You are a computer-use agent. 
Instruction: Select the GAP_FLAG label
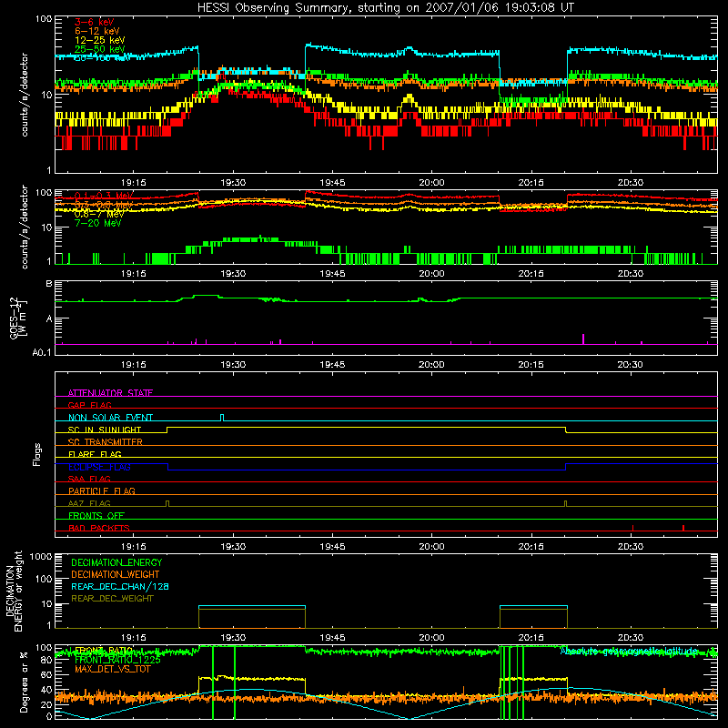pos(89,405)
